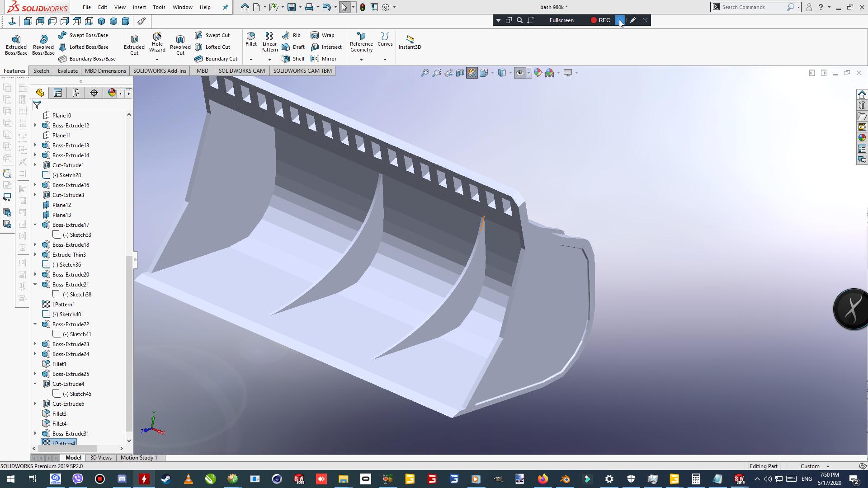The height and width of the screenshot is (488, 868).
Task: Activate the Shell feature tool
Action: [293, 59]
